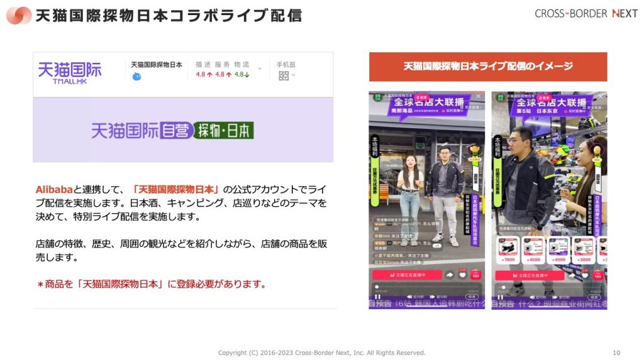This screenshot has width=644, height=362.
Task: Close the right live stream with X
Action: tap(601, 96)
